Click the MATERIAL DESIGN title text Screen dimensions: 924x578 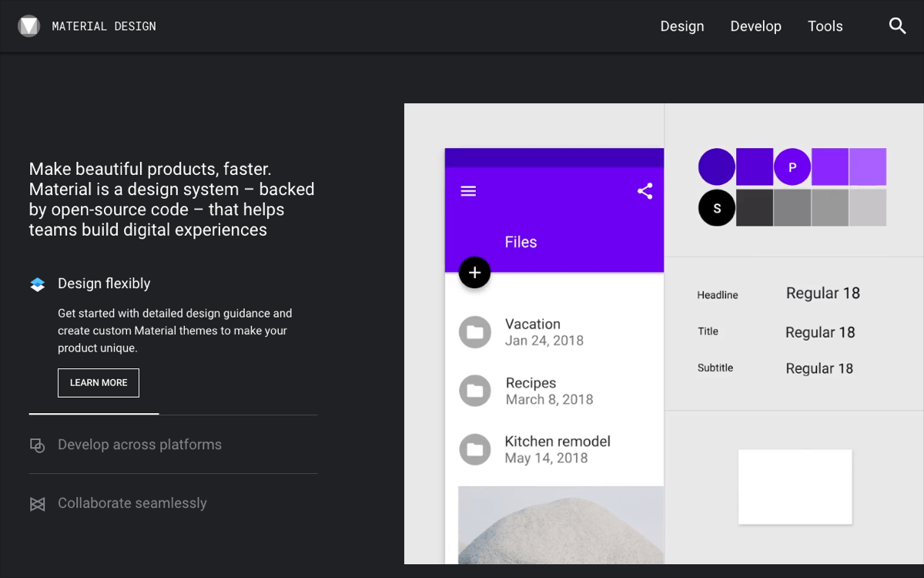pyautogui.click(x=104, y=26)
